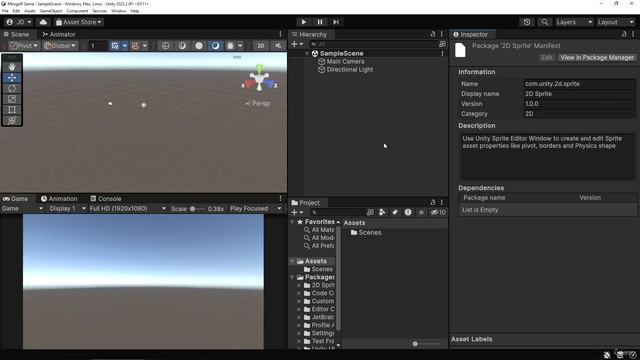Screen dimensions: 640x360
Task: Open Project search in Search window icon
Action: 370,212
